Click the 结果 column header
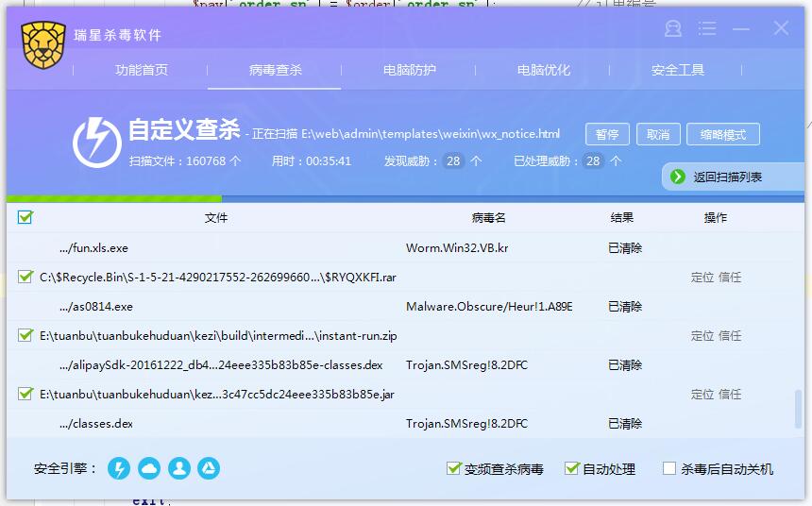 click(621, 218)
